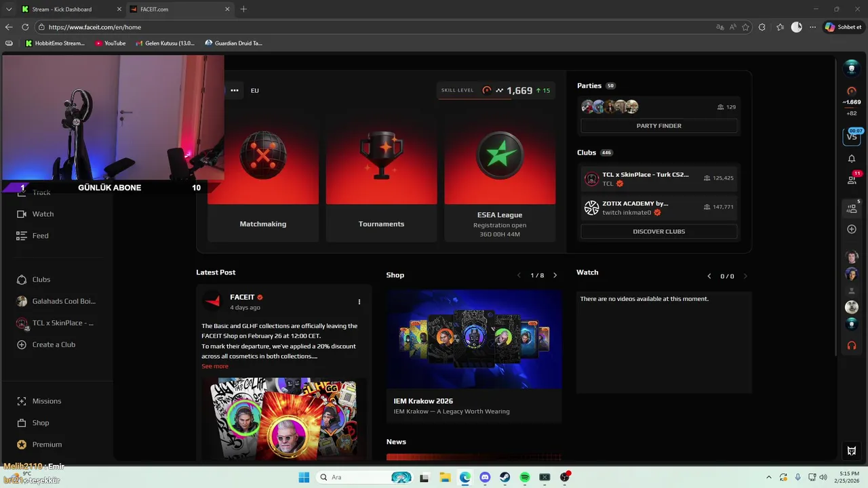Open the party avatars group
868x488 pixels.
coord(610,106)
